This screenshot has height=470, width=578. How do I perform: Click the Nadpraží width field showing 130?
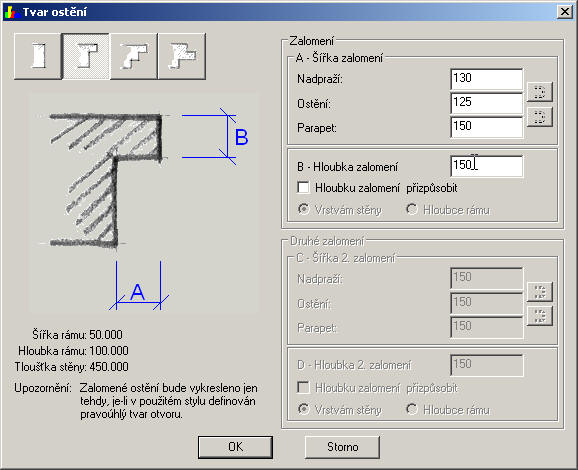487,79
